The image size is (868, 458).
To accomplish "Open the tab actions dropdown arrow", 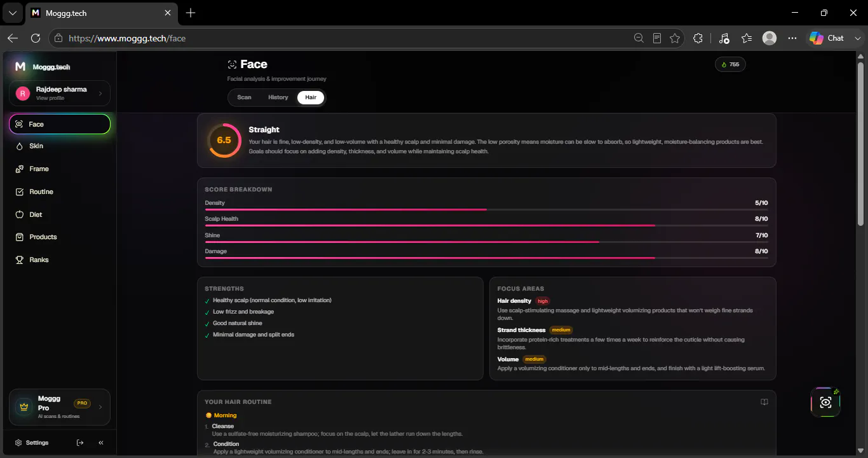I will pyautogui.click(x=12, y=13).
